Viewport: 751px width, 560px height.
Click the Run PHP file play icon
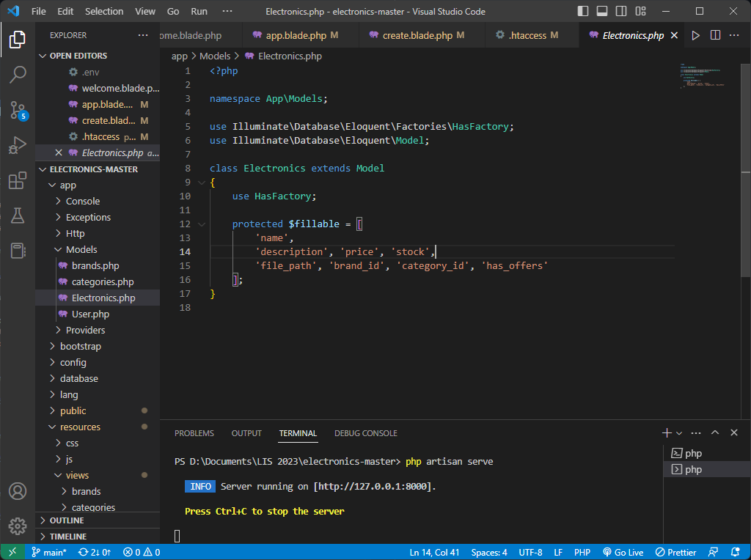coord(695,35)
